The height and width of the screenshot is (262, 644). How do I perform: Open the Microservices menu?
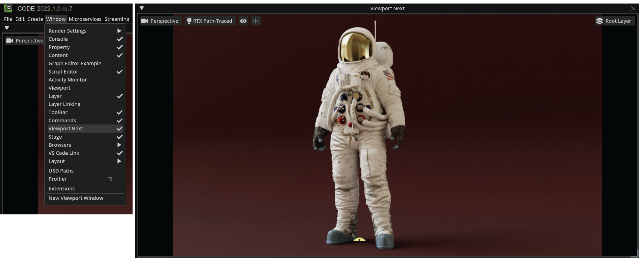click(x=85, y=19)
